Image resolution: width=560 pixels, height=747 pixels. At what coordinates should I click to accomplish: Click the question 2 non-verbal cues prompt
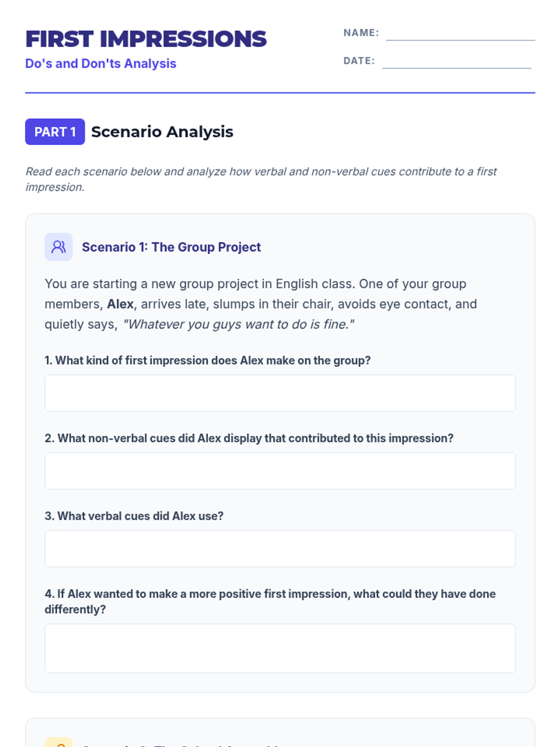[249, 438]
